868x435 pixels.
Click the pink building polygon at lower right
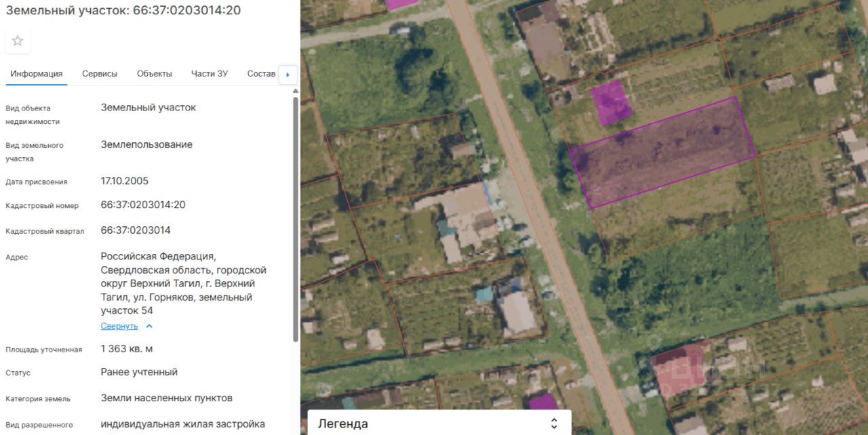point(680,369)
